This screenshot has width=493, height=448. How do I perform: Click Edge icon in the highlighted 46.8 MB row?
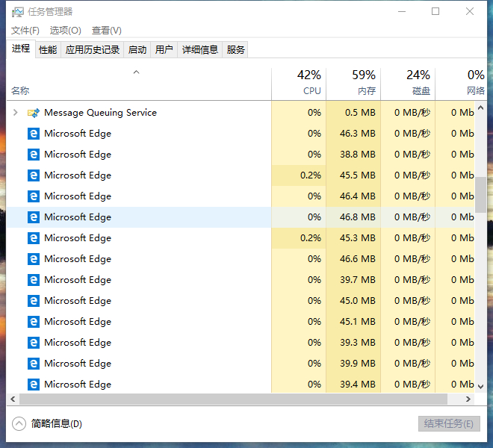34,217
